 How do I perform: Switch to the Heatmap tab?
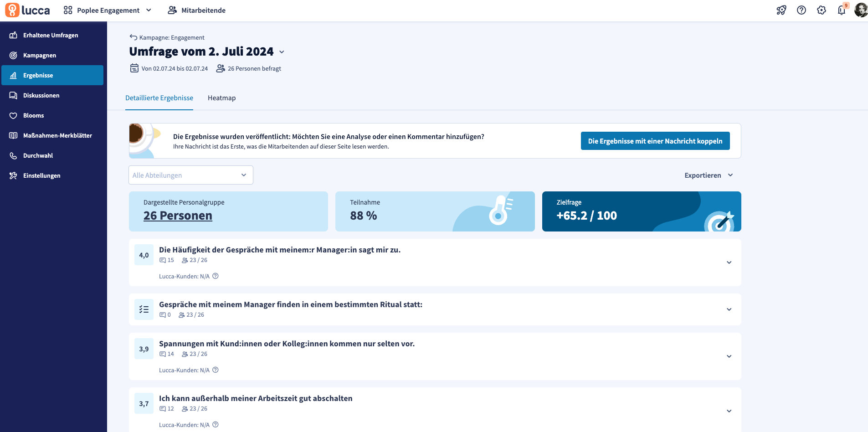[x=221, y=98]
